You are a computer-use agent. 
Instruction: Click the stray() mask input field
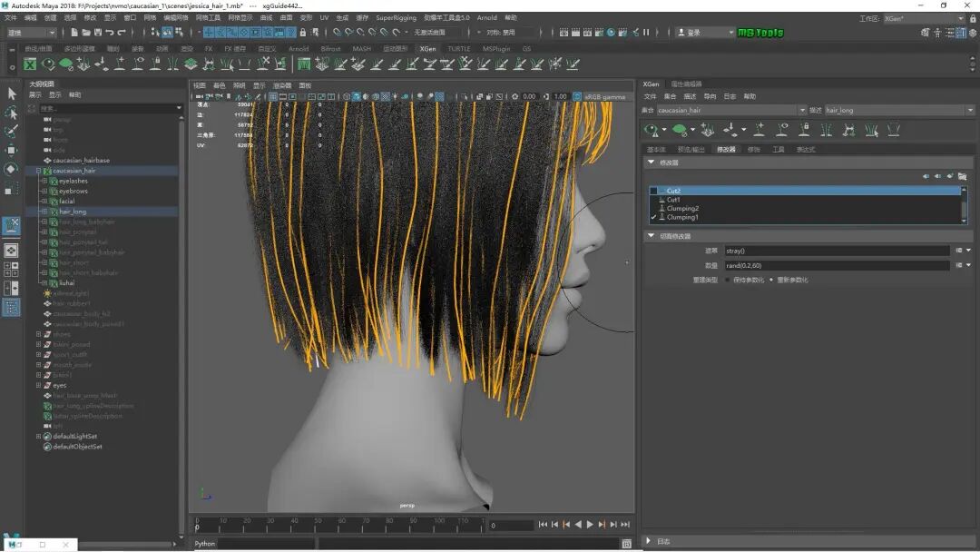tap(835, 251)
